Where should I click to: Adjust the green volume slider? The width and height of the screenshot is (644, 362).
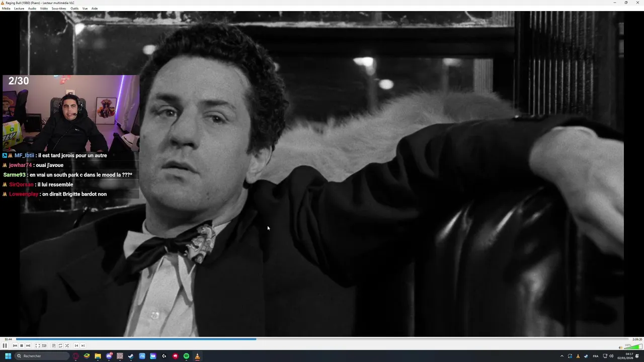[x=632, y=346]
